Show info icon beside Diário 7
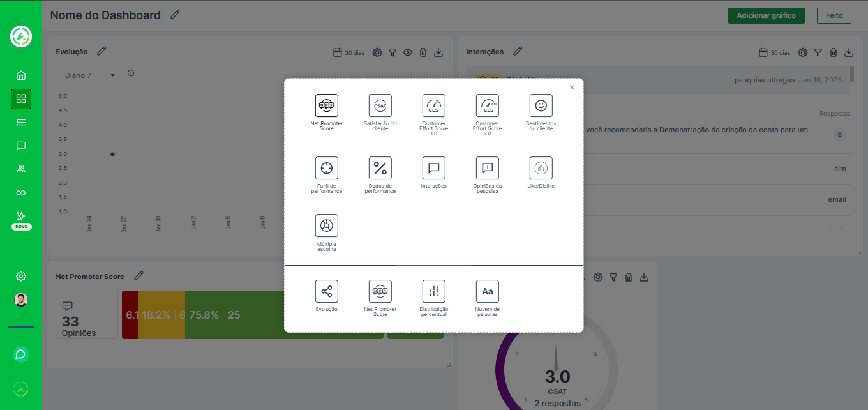 [131, 73]
